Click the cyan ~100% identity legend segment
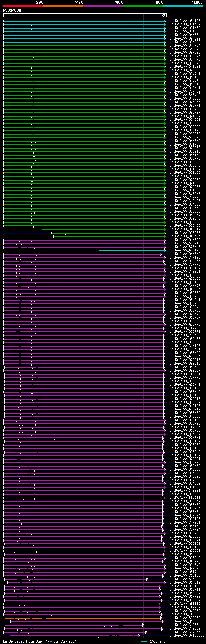Screen dimensions: 206x644 pos(183,6)
